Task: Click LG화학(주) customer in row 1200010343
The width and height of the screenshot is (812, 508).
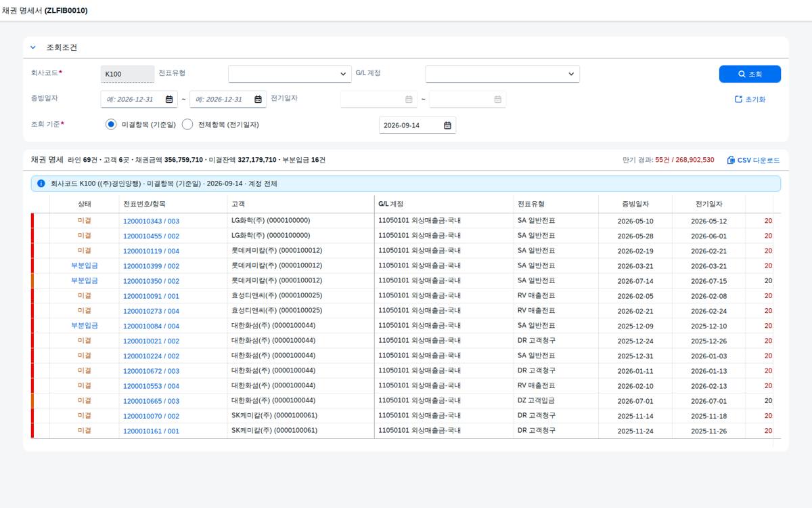Action: [x=271, y=220]
